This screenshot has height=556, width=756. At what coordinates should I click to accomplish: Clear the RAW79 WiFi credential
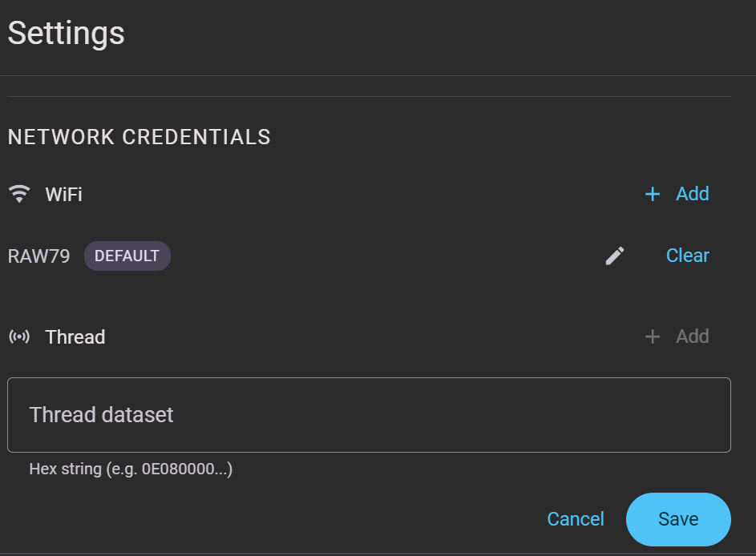pos(688,256)
